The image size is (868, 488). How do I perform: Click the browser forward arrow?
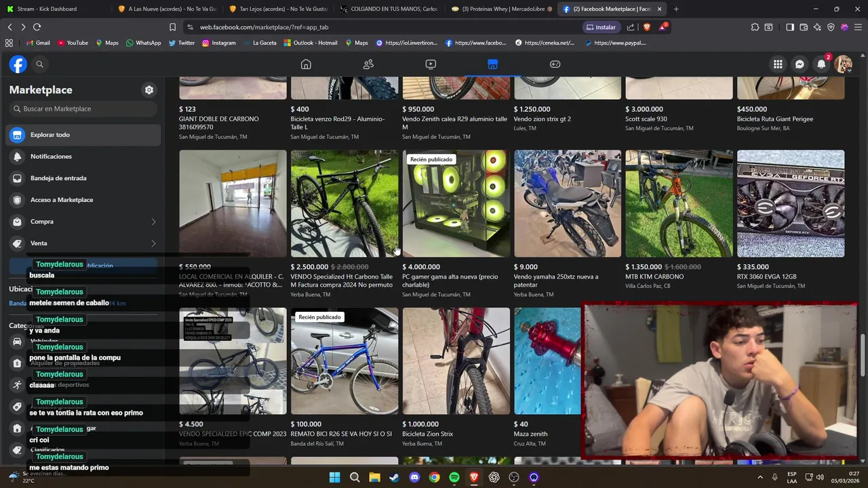23,27
